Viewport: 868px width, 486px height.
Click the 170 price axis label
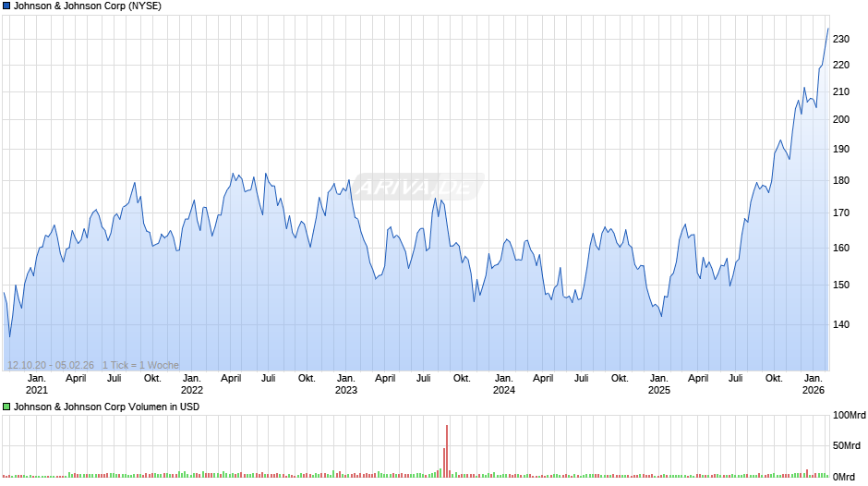point(841,213)
